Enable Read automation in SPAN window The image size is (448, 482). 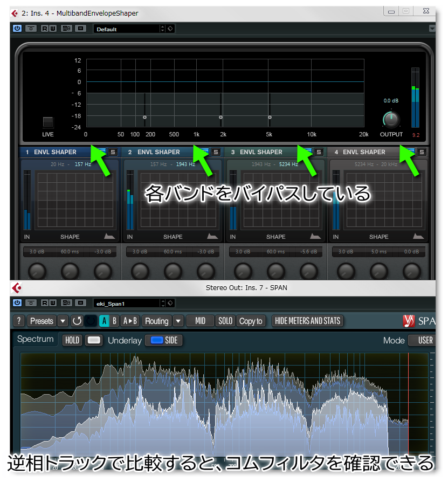click(45, 303)
